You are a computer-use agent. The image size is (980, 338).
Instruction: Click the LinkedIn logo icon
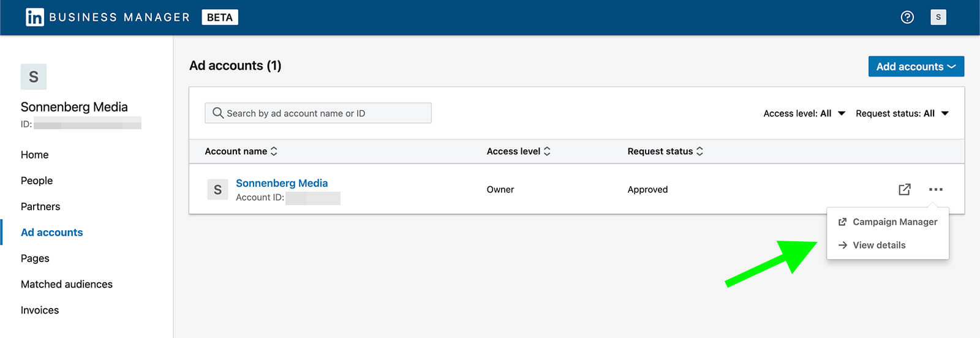click(34, 17)
